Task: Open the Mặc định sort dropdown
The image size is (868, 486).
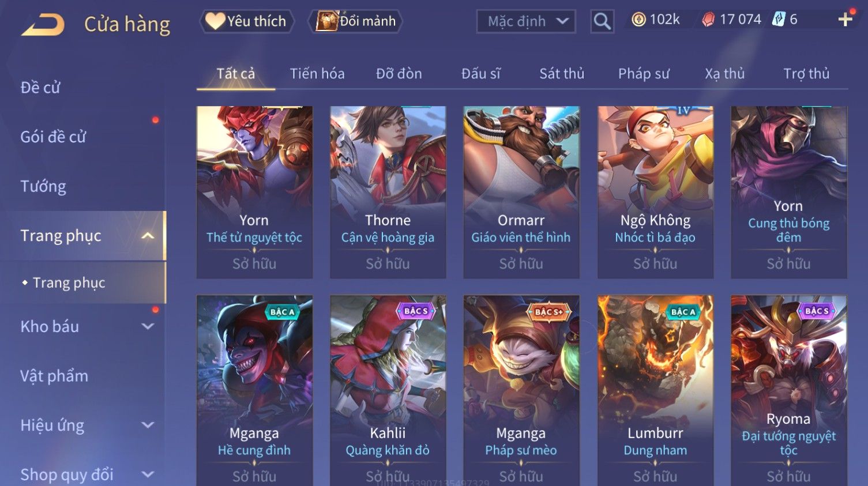Action: (526, 22)
